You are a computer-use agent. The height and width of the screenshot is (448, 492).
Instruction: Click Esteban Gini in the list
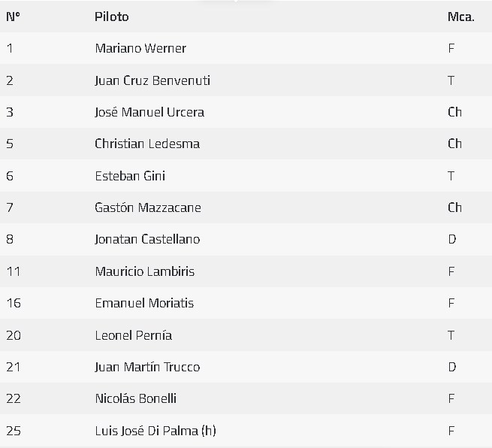click(130, 176)
